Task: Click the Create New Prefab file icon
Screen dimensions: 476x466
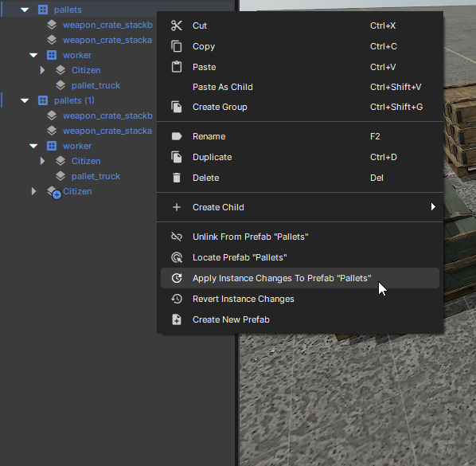Action: [x=177, y=319]
